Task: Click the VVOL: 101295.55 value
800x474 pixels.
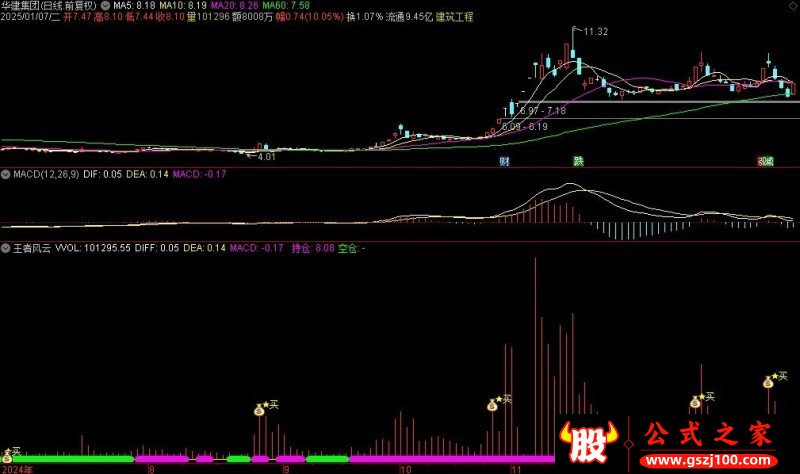Action: click(93, 248)
